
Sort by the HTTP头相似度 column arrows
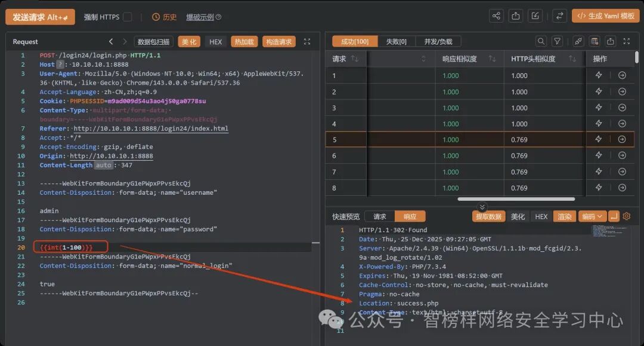(x=572, y=59)
